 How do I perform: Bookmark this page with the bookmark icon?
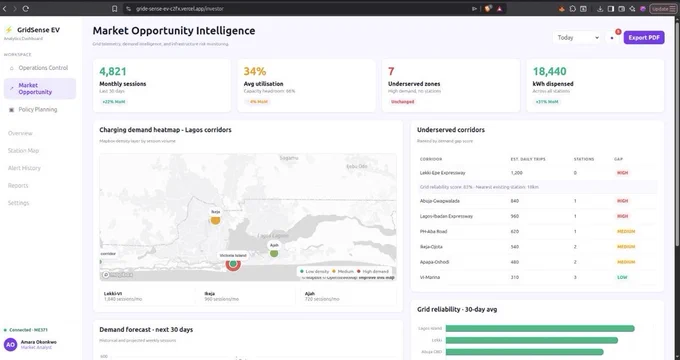[x=114, y=9]
